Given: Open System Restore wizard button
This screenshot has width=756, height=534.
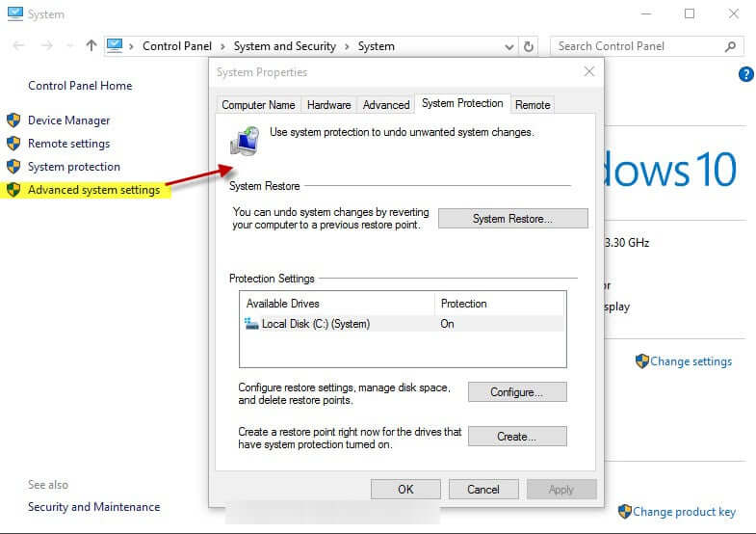Looking at the screenshot, I should coord(513,219).
